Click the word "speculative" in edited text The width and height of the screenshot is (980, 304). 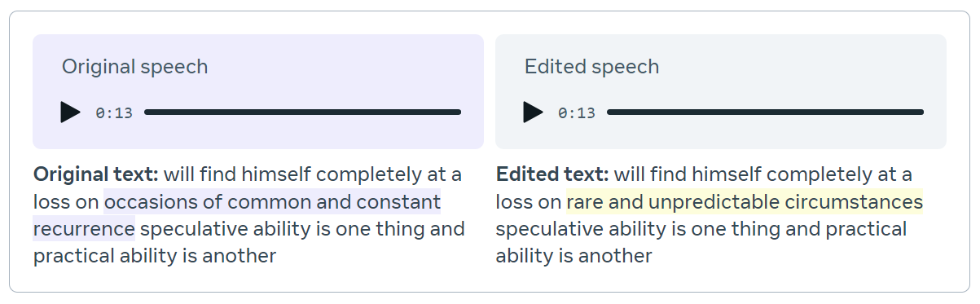pyautogui.click(x=547, y=228)
